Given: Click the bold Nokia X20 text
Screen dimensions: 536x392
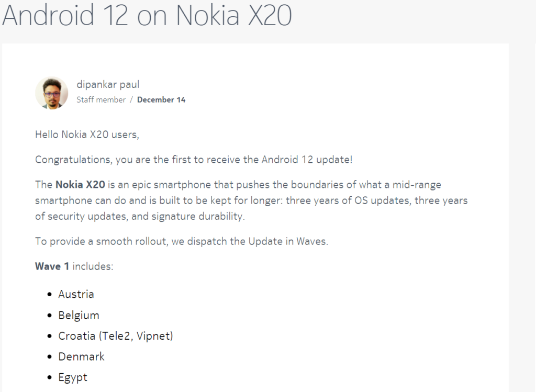Looking at the screenshot, I should pyautogui.click(x=81, y=185).
